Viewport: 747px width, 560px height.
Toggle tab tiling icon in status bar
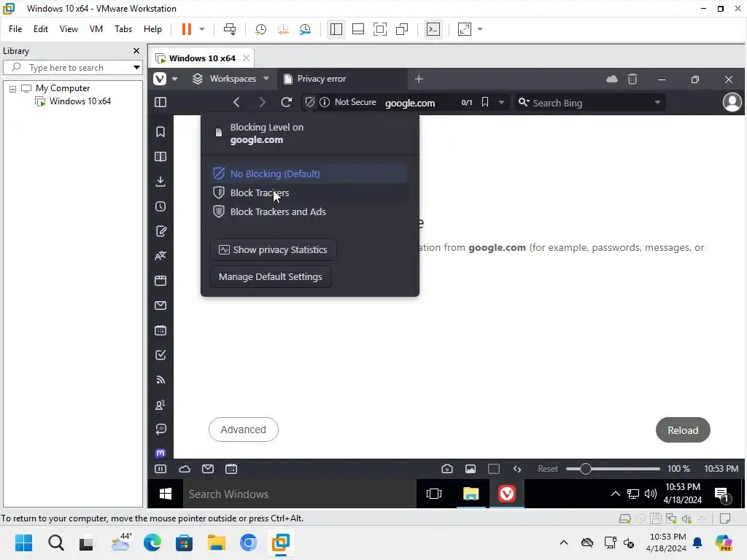[494, 469]
